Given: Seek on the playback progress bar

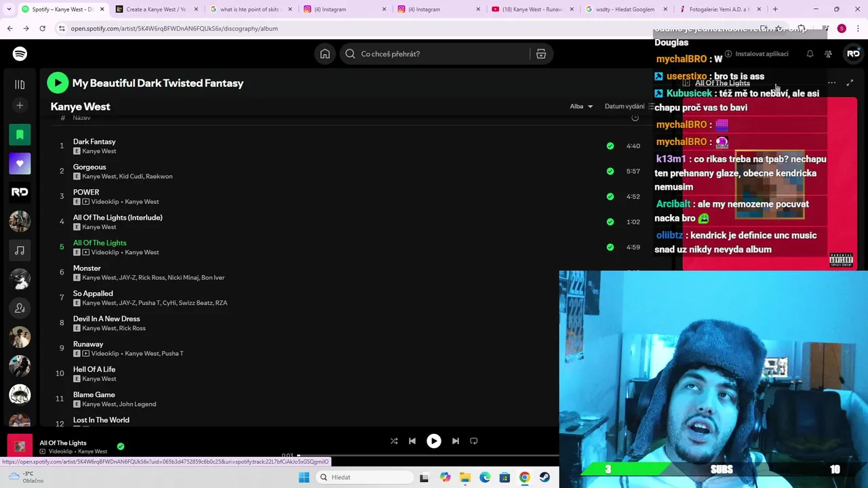Looking at the screenshot, I should [427, 455].
